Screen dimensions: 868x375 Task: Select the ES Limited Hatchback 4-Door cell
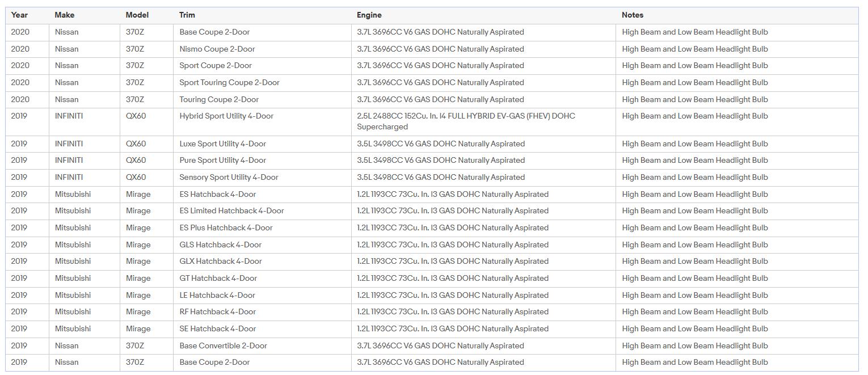[231, 210]
